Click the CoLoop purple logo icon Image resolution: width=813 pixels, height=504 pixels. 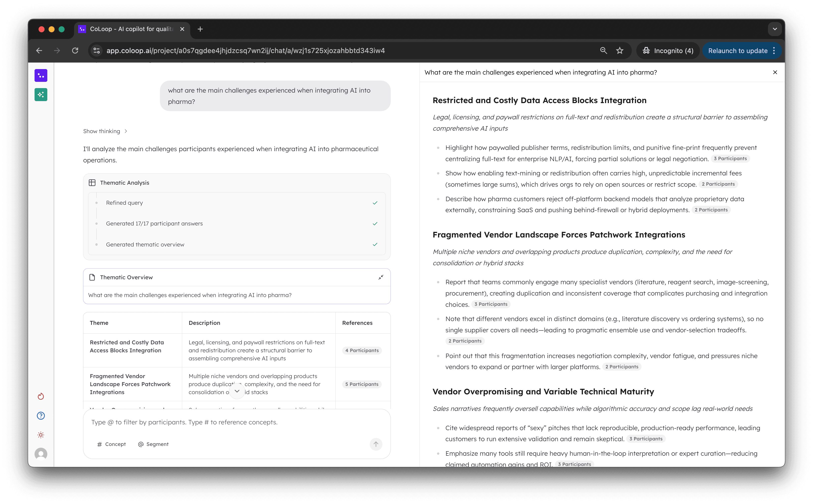[x=41, y=76]
